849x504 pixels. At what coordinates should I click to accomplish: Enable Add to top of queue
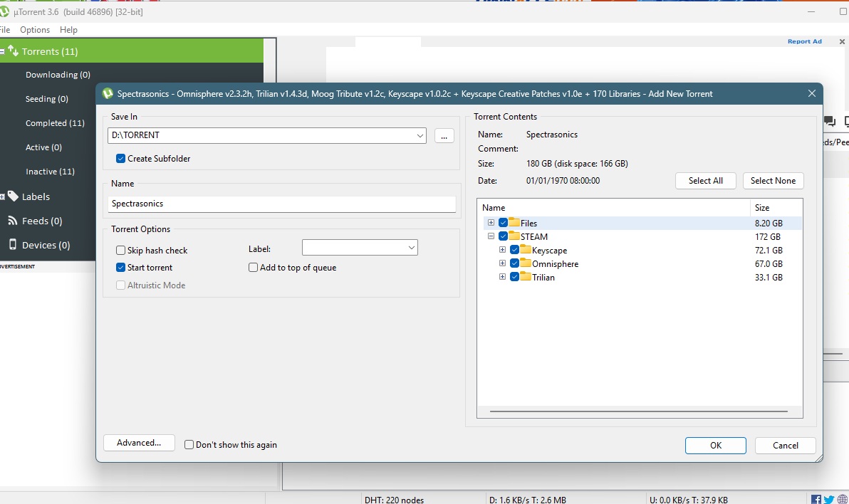point(253,268)
